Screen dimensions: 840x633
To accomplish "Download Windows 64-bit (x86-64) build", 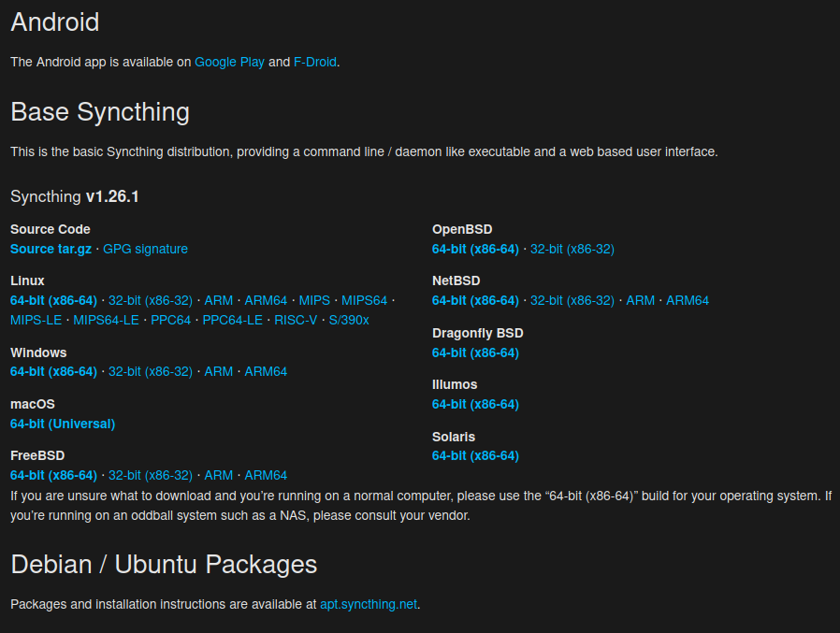I will click(x=53, y=371).
